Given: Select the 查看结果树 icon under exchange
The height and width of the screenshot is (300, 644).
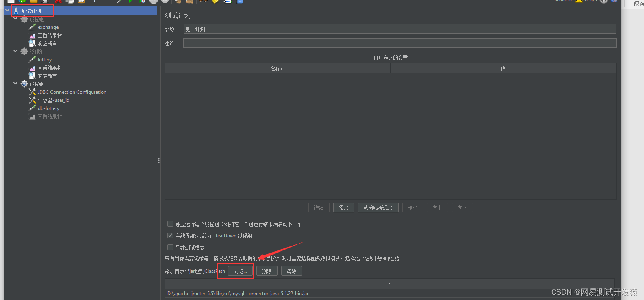Looking at the screenshot, I should (x=33, y=36).
